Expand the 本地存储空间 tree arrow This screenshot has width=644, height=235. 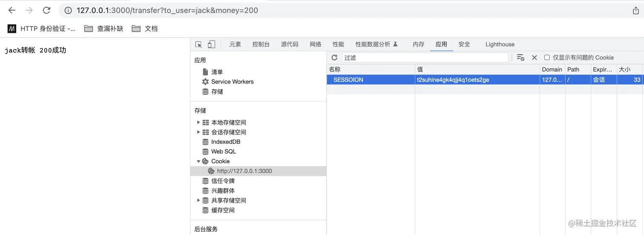198,122
